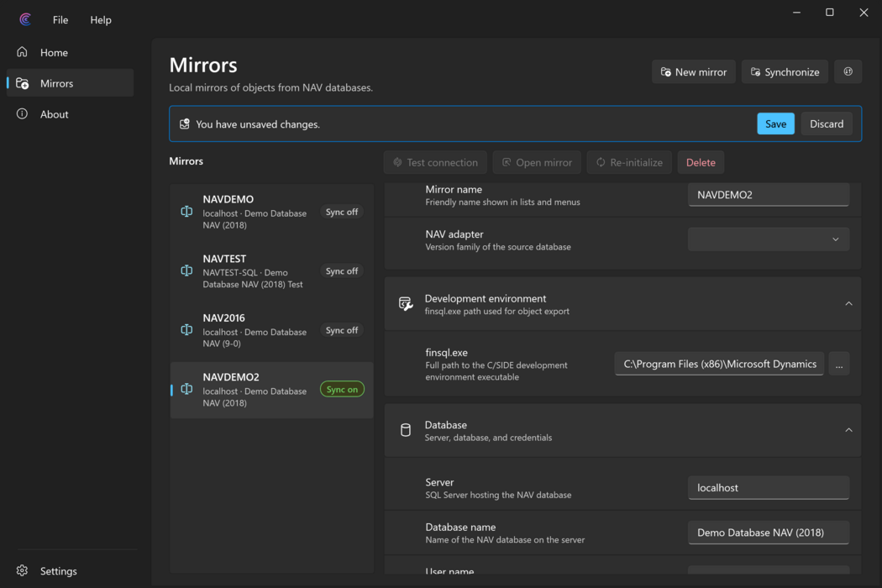Select the NAVDEMO mirror name text
Screen dimensions: 882x588
(x=228, y=199)
